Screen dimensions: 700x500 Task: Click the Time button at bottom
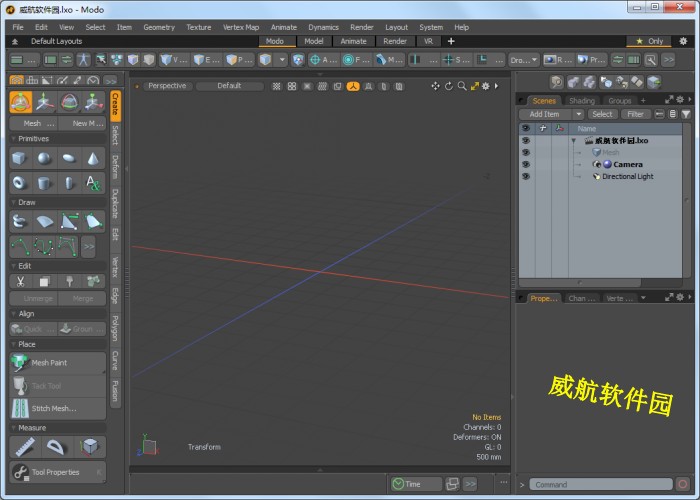pyautogui.click(x=416, y=484)
